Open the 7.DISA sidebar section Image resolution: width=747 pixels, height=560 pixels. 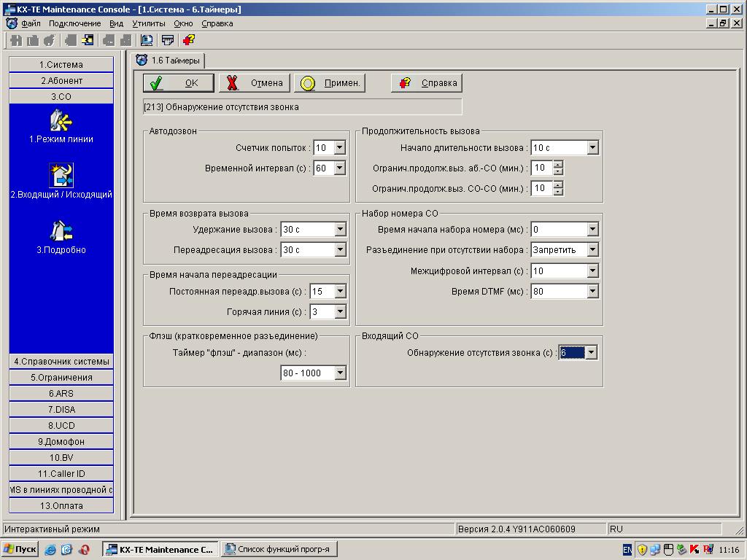point(61,410)
